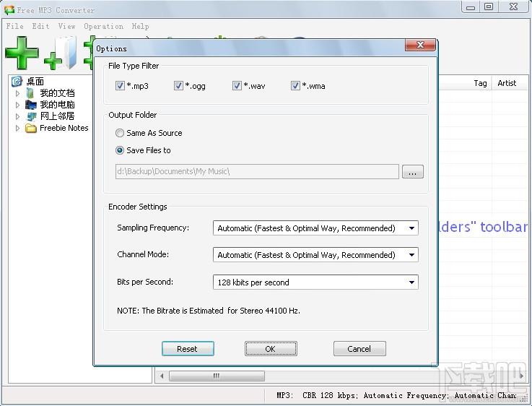Open the View menu
Viewport: 532px width, 406px height.
pos(66,26)
